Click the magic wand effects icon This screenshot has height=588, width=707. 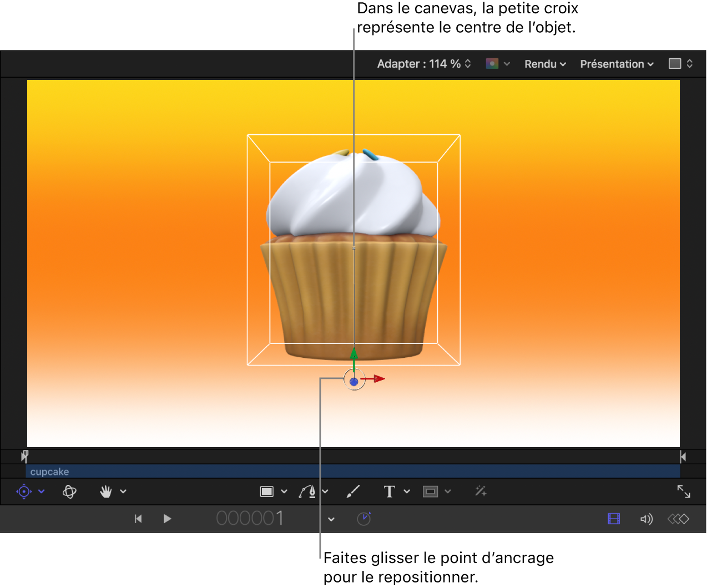tap(481, 491)
